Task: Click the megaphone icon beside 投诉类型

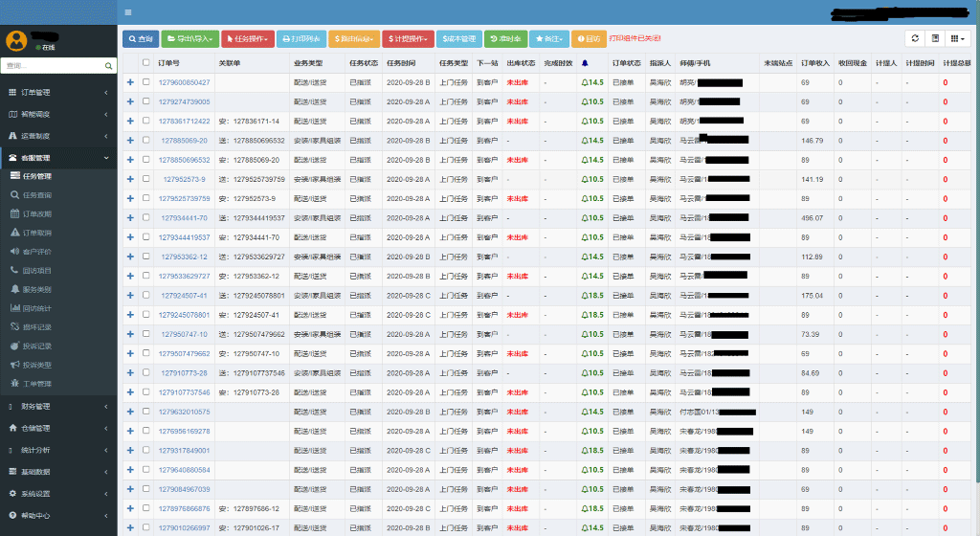Action: click(15, 365)
